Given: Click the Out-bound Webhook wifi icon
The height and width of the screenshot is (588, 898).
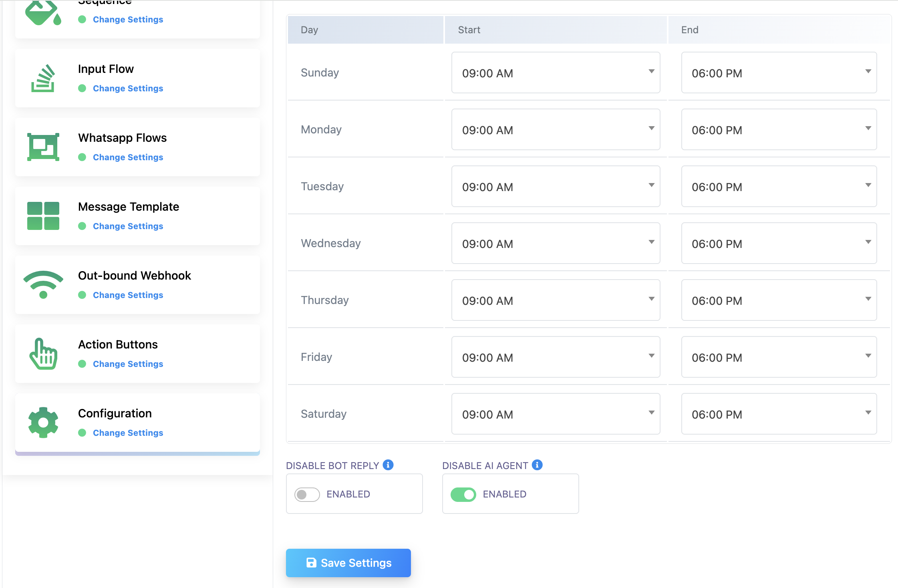Looking at the screenshot, I should [43, 285].
